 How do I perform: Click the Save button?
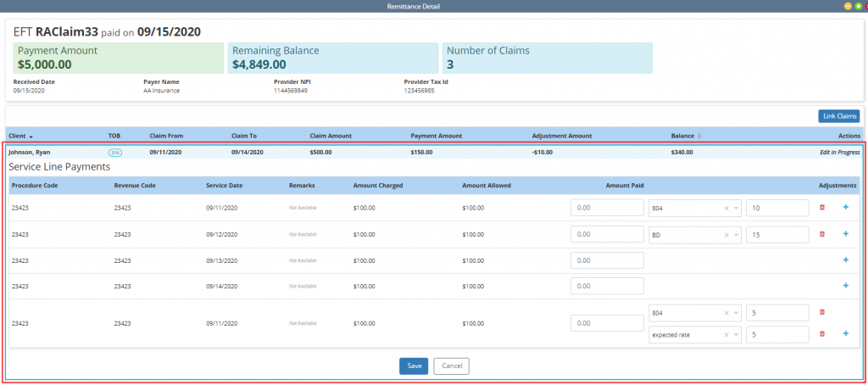414,365
